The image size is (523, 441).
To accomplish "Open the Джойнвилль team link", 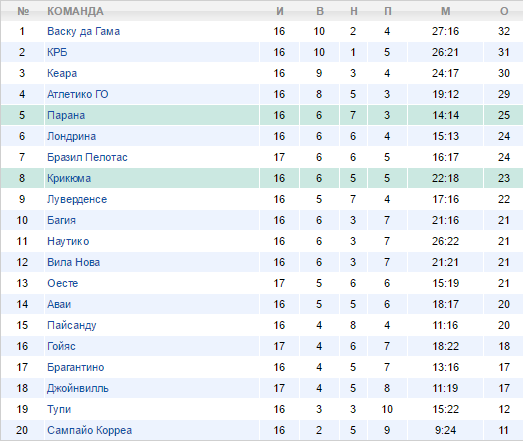I will [77, 389].
